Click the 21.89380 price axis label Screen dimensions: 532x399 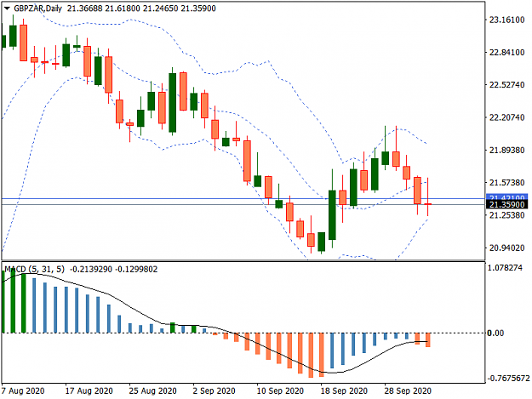click(506, 151)
